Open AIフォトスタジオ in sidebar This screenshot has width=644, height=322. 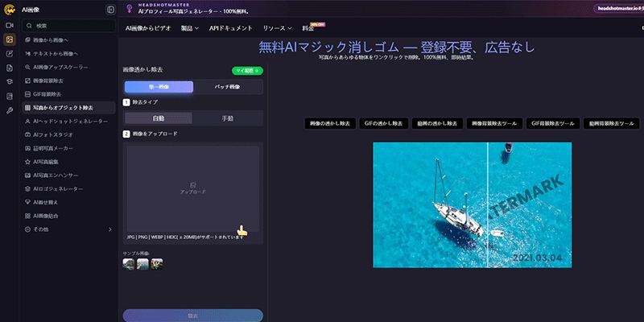coord(68,134)
